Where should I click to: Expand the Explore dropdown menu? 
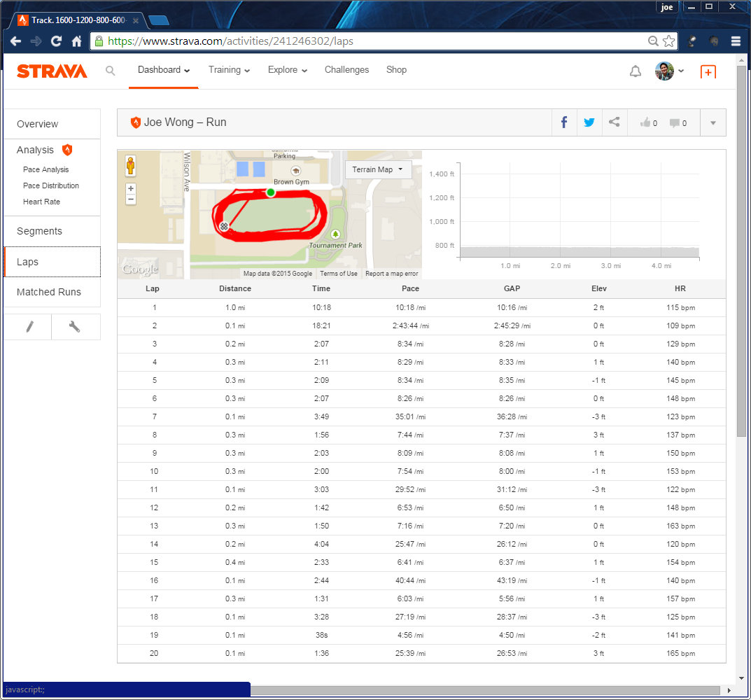(x=287, y=70)
